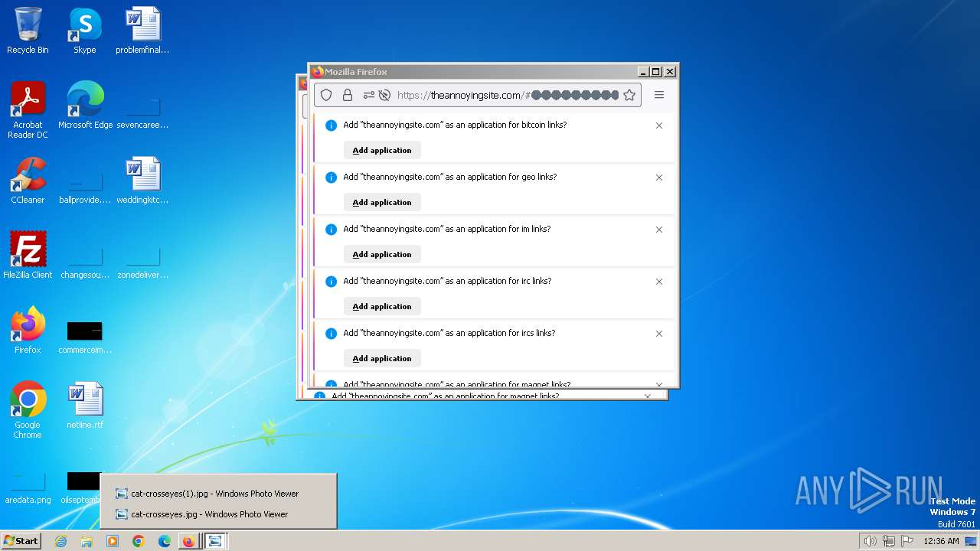Open the site permissions icon in the address bar
980x551 pixels.
click(x=369, y=95)
